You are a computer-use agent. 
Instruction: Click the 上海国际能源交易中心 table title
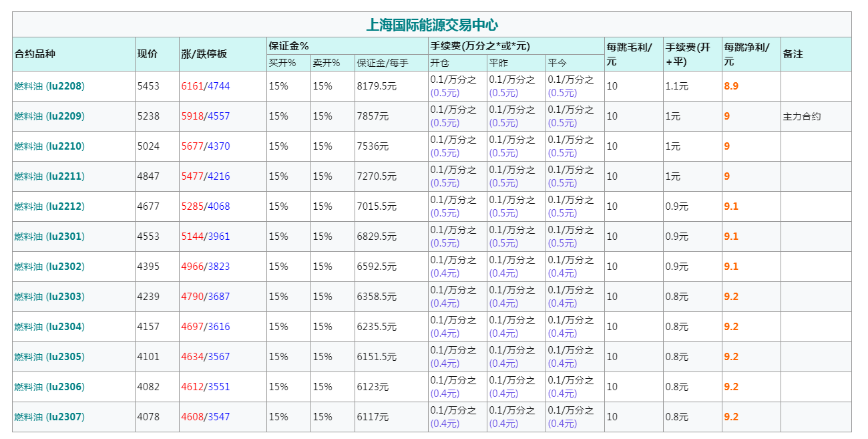[432, 25]
